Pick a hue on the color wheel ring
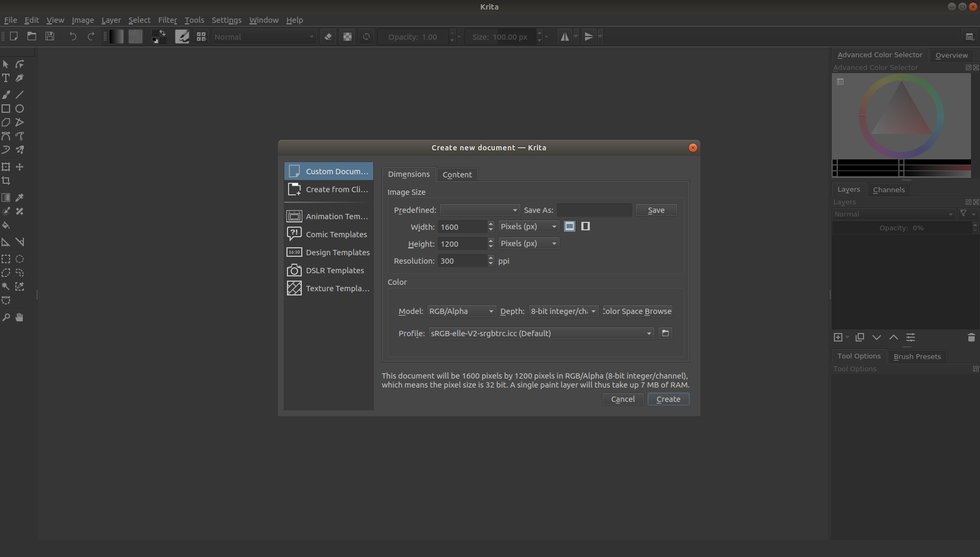This screenshot has width=980, height=557. (x=863, y=115)
